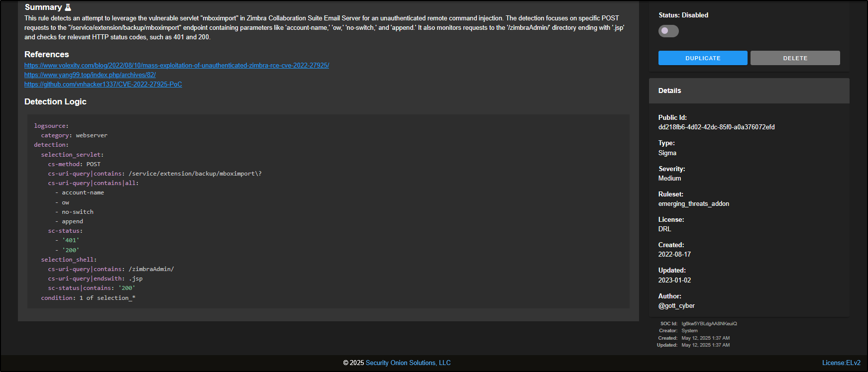The height and width of the screenshot is (372, 868).
Task: Click the SOC Id value in the footer metadata
Action: (x=709, y=324)
